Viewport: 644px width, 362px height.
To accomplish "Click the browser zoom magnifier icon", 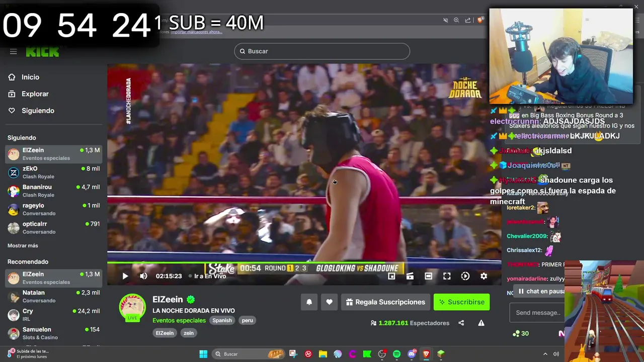I will coord(456,20).
